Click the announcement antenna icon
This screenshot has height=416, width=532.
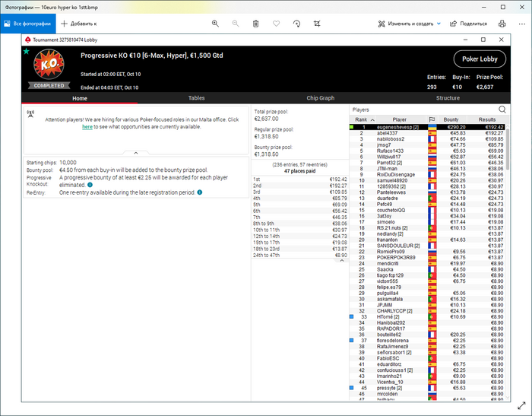30,113
